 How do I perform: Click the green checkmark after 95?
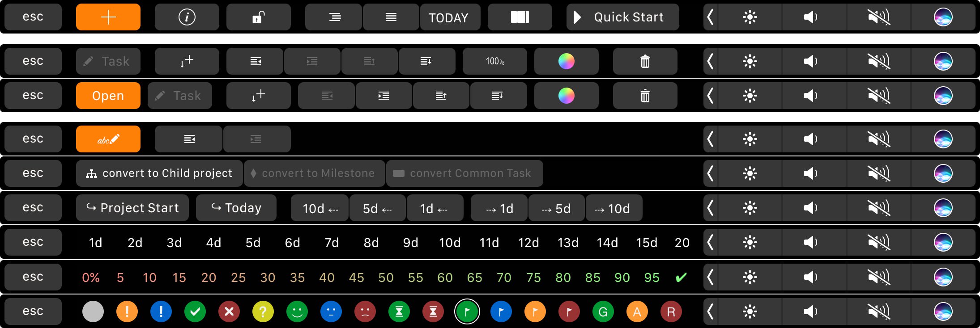(x=681, y=278)
